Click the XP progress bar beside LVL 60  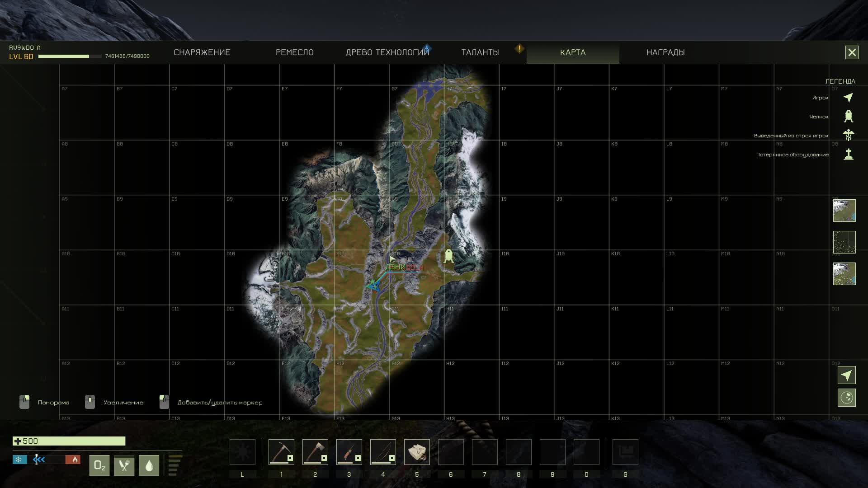click(x=70, y=56)
